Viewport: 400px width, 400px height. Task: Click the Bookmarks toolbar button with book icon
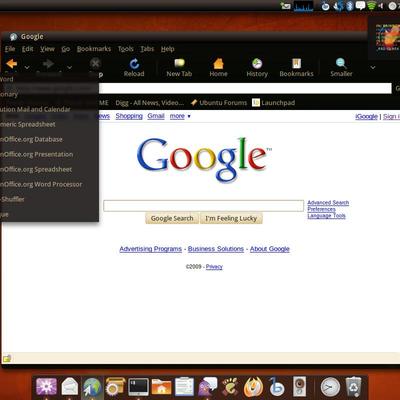[296, 68]
